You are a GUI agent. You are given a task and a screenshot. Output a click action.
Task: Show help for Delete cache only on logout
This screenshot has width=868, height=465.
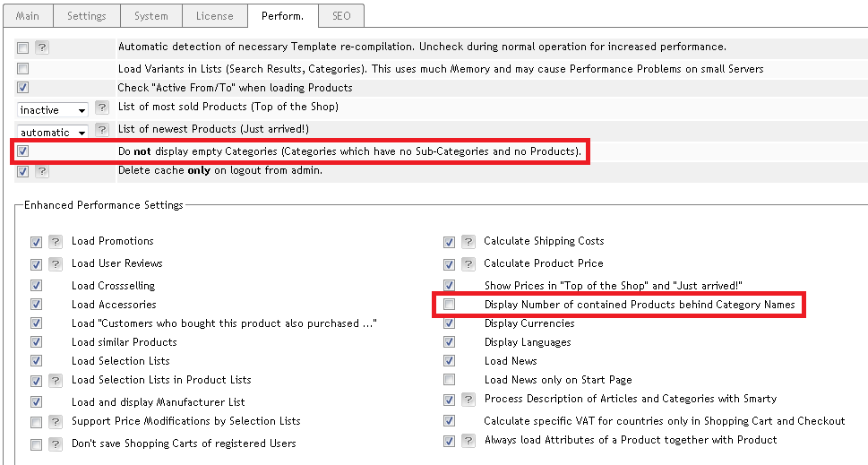point(42,171)
